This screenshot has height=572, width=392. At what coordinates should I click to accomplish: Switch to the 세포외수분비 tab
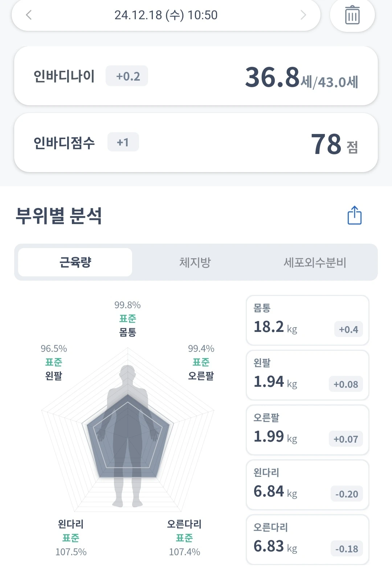(x=315, y=262)
